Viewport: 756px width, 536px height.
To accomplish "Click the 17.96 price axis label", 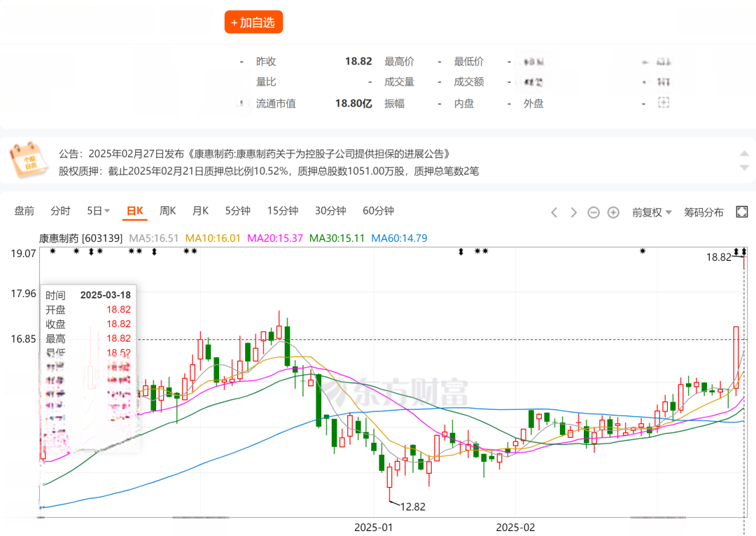I will tap(24, 294).
